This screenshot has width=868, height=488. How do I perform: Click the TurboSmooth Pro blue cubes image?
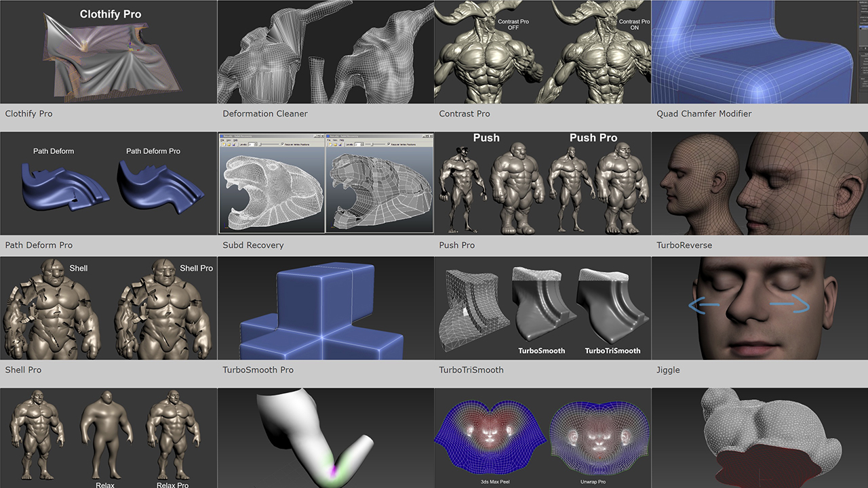tap(325, 308)
